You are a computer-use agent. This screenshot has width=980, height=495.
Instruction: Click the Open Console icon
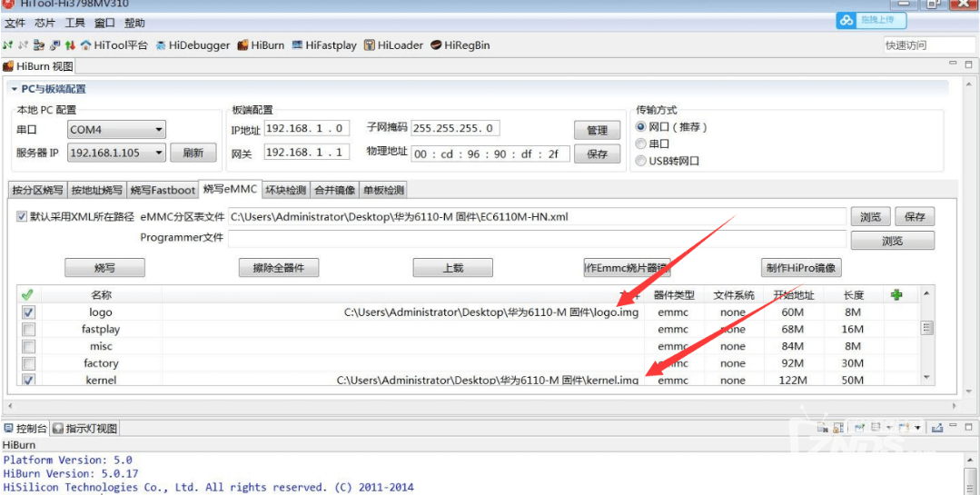pyautogui.click(x=904, y=428)
